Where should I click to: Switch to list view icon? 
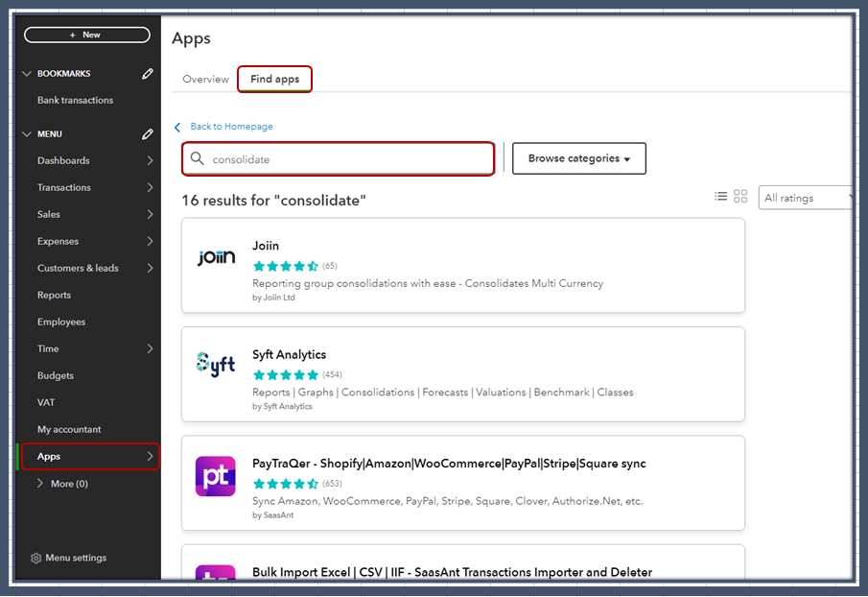[720, 196]
